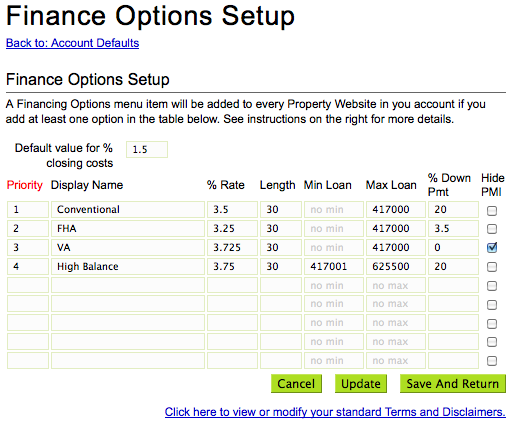Select the High Balance display name field
This screenshot has width=516, height=426.
128,267
